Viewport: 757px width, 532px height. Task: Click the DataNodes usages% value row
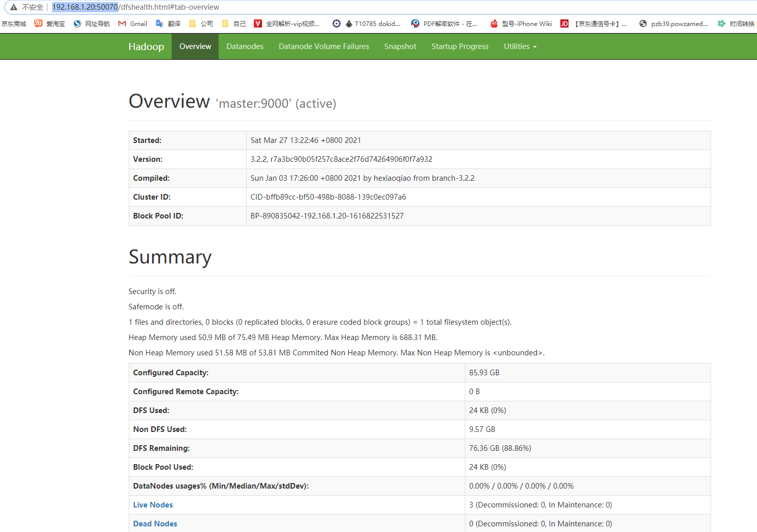(x=522, y=486)
